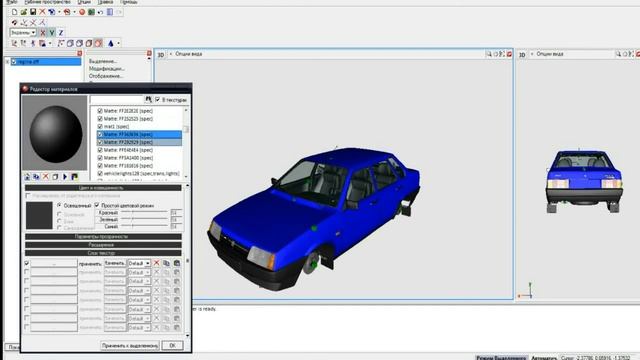Click the blue column icon after Undo
The image size is (640, 360).
[110, 12]
